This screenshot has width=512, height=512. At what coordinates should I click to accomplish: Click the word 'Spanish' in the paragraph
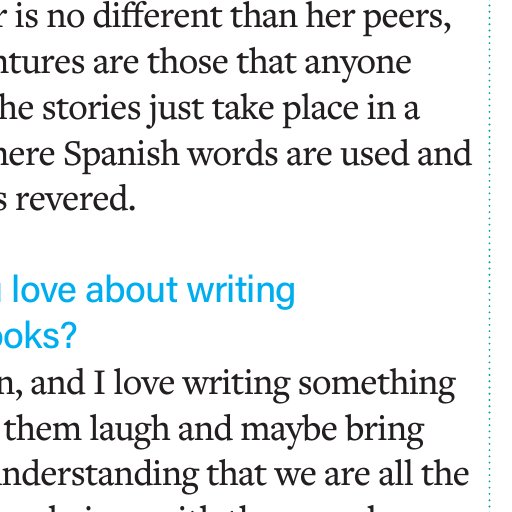(122, 154)
